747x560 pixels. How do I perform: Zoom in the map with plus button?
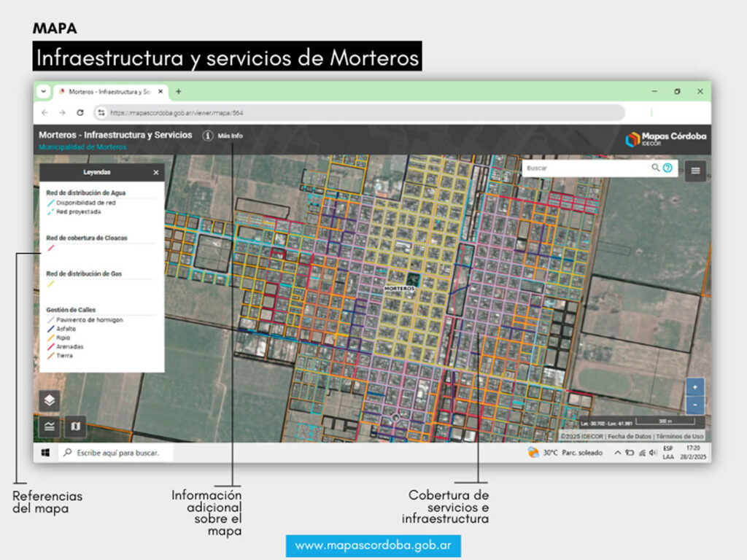pyautogui.click(x=695, y=387)
